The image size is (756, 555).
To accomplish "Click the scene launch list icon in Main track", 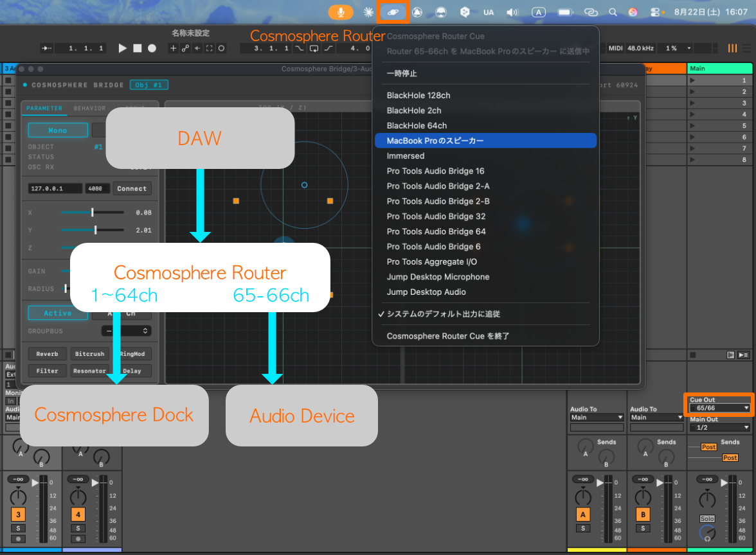I will click(x=743, y=355).
